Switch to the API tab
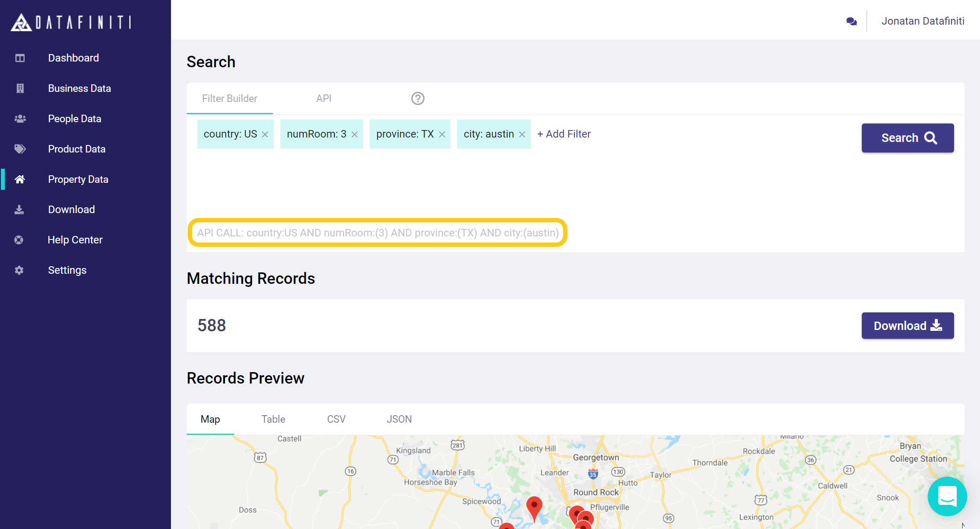 [323, 98]
